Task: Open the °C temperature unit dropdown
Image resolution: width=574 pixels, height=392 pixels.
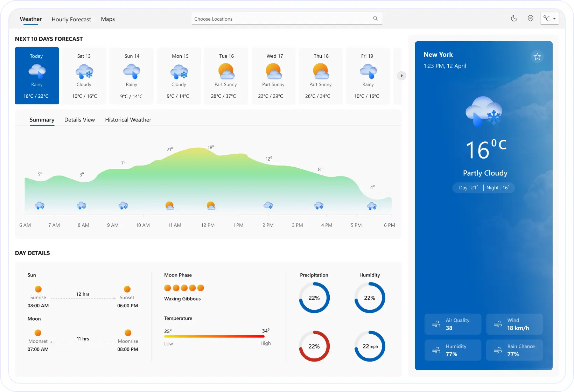Action: pyautogui.click(x=549, y=19)
